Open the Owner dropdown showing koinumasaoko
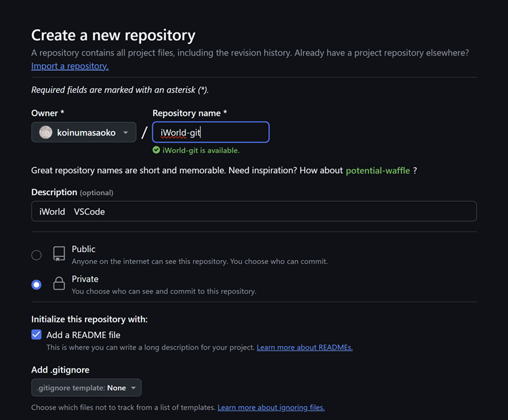 (83, 132)
